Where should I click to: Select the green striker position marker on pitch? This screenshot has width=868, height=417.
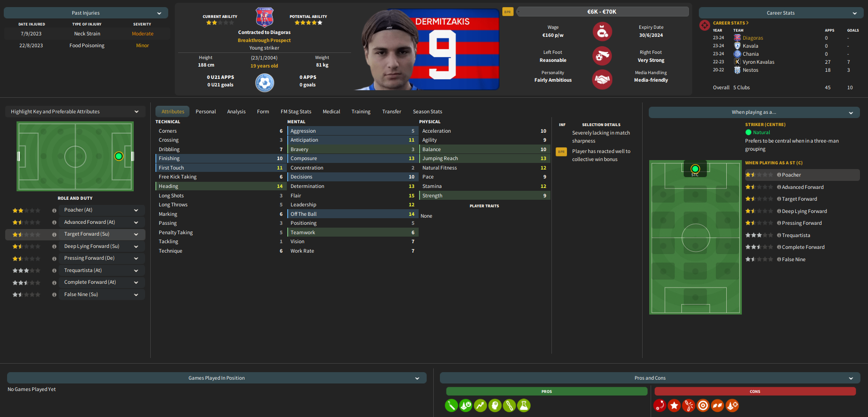point(695,169)
